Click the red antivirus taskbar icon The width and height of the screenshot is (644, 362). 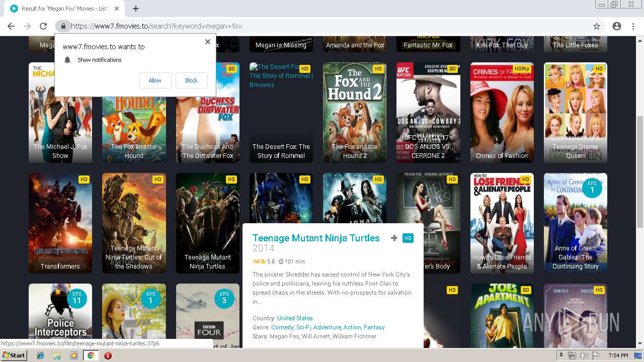tap(108, 355)
